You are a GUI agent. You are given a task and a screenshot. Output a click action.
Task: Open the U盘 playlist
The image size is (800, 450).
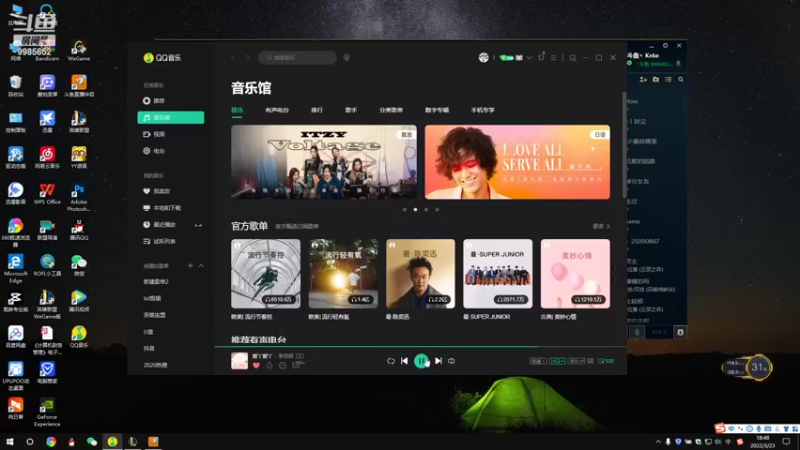(148, 332)
